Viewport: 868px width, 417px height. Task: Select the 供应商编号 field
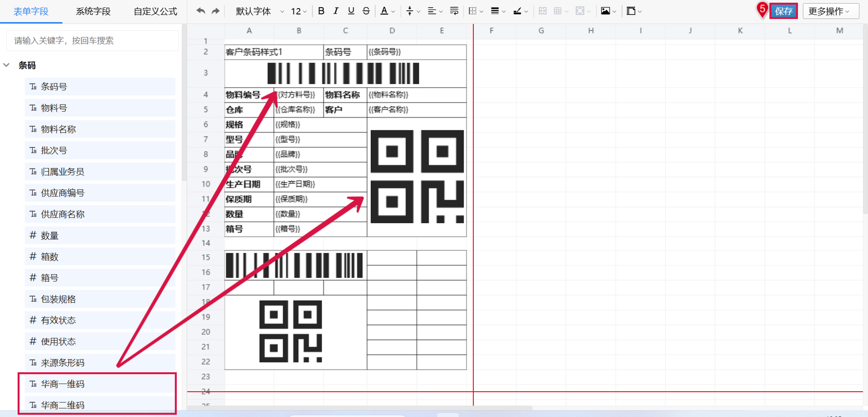pyautogui.click(x=100, y=193)
